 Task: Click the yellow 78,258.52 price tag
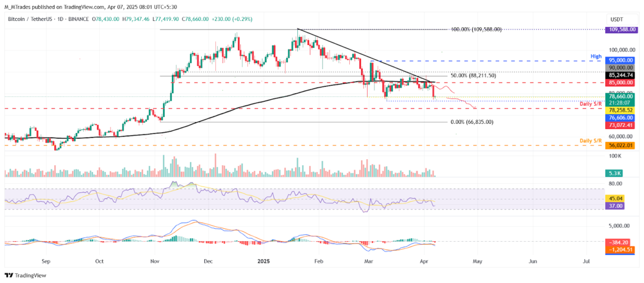(620, 110)
